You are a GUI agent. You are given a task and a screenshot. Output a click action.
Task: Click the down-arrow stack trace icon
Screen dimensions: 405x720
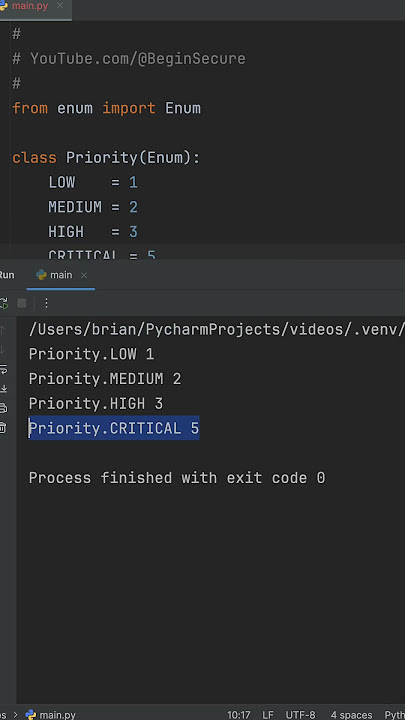[x=2, y=349]
